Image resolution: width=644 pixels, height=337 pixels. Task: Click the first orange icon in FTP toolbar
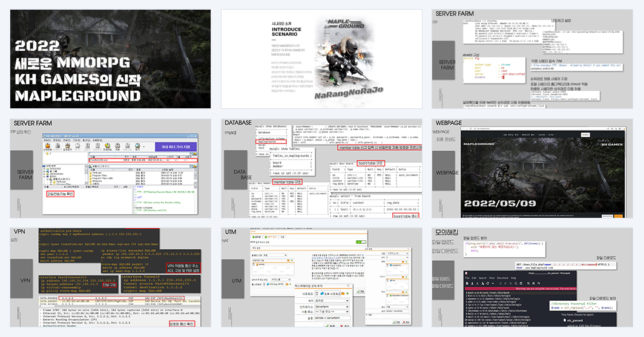48,146
